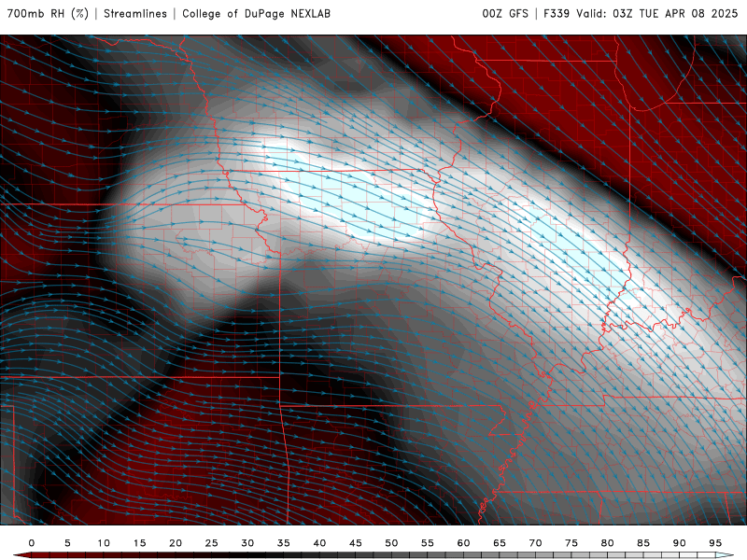Select the "F339" forecast hour label
The height and width of the screenshot is (560, 747).
pos(557,14)
